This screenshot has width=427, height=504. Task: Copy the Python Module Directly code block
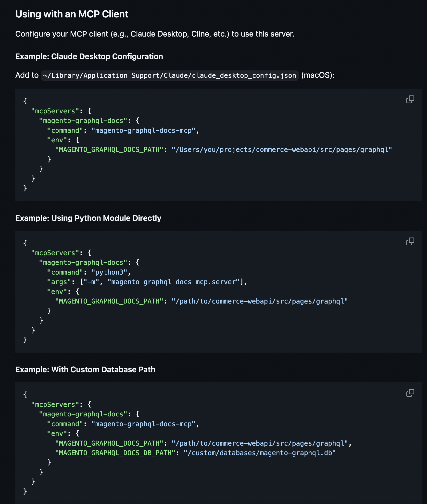click(410, 241)
